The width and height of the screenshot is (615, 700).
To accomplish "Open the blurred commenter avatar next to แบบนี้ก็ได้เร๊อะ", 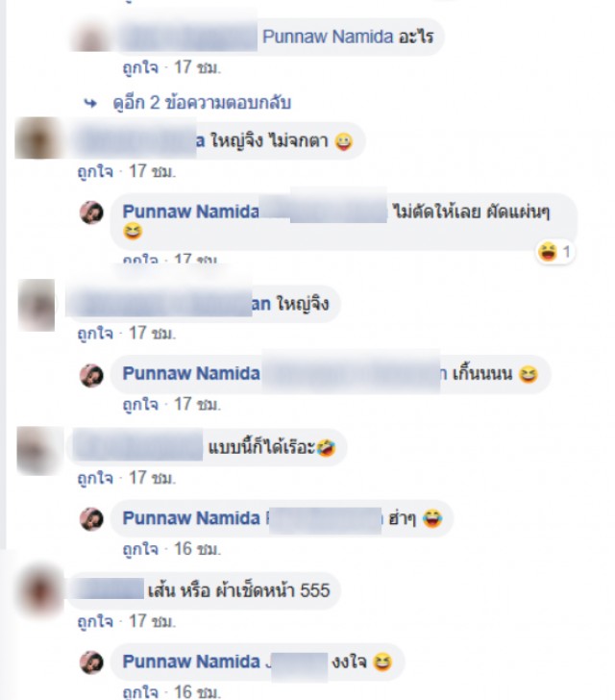I will [37, 450].
